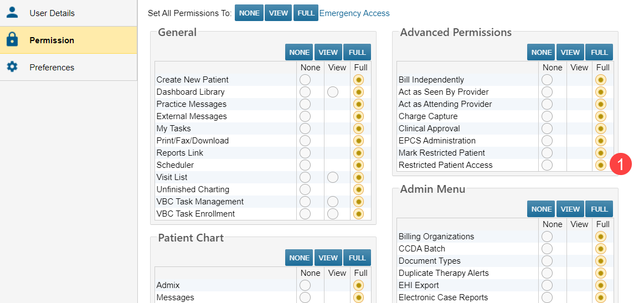
Task: Select None for EHI Export
Action: coord(547,285)
